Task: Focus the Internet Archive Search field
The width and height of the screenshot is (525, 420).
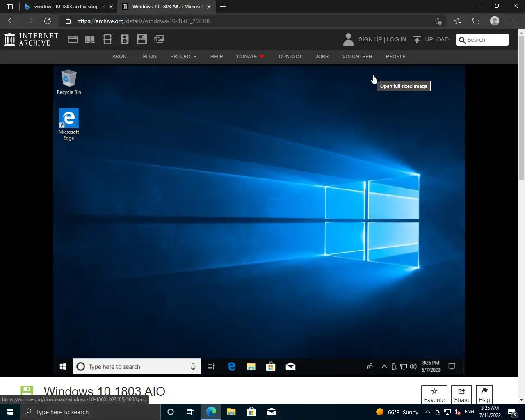Action: pyautogui.click(x=482, y=40)
